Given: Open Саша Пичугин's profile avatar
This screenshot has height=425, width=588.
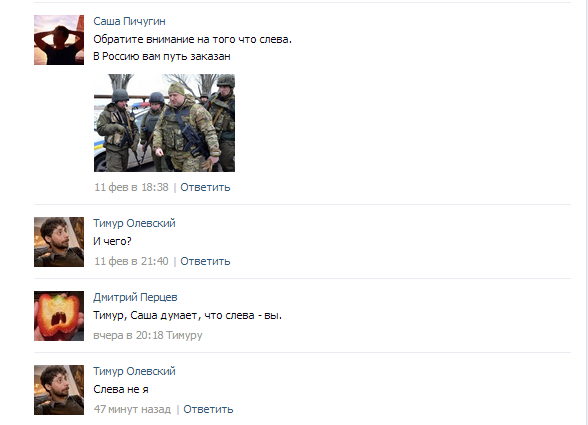Looking at the screenshot, I should [59, 40].
